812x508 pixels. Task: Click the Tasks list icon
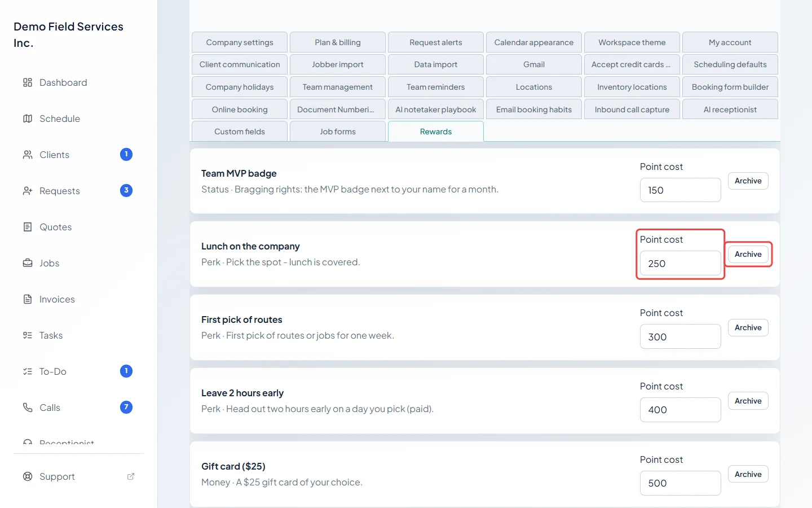(28, 335)
